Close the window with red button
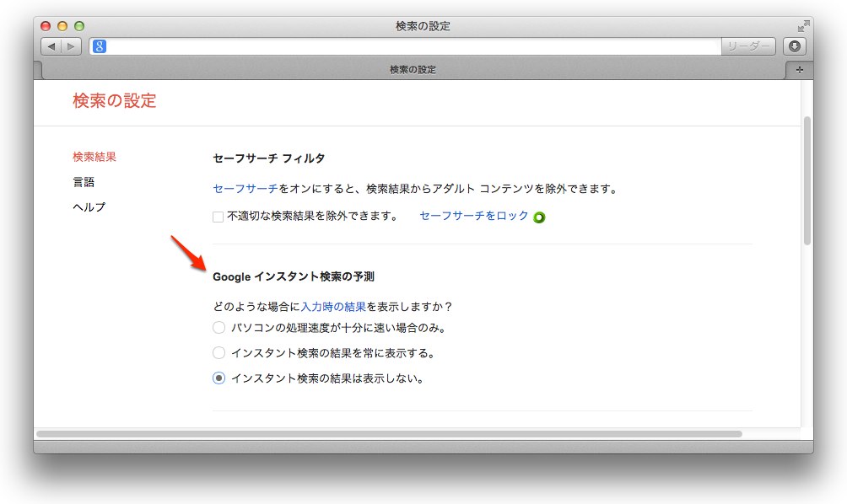 point(46,26)
